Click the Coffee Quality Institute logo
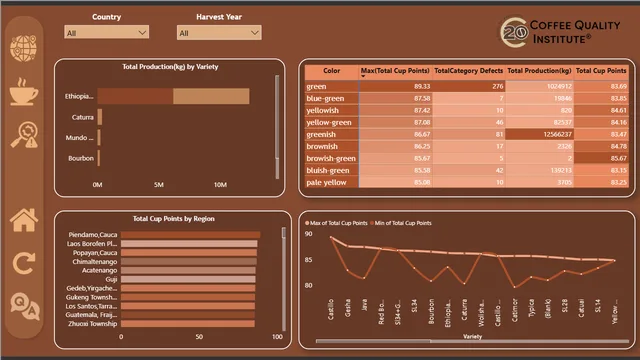This screenshot has width=640, height=360. 560,32
